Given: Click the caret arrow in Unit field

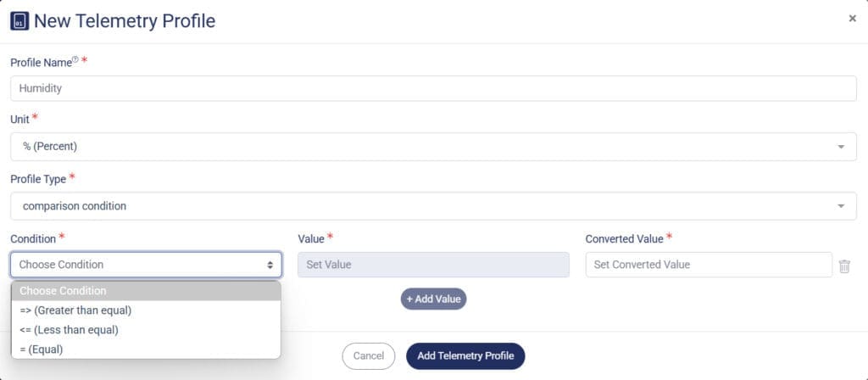Looking at the screenshot, I should (841, 147).
